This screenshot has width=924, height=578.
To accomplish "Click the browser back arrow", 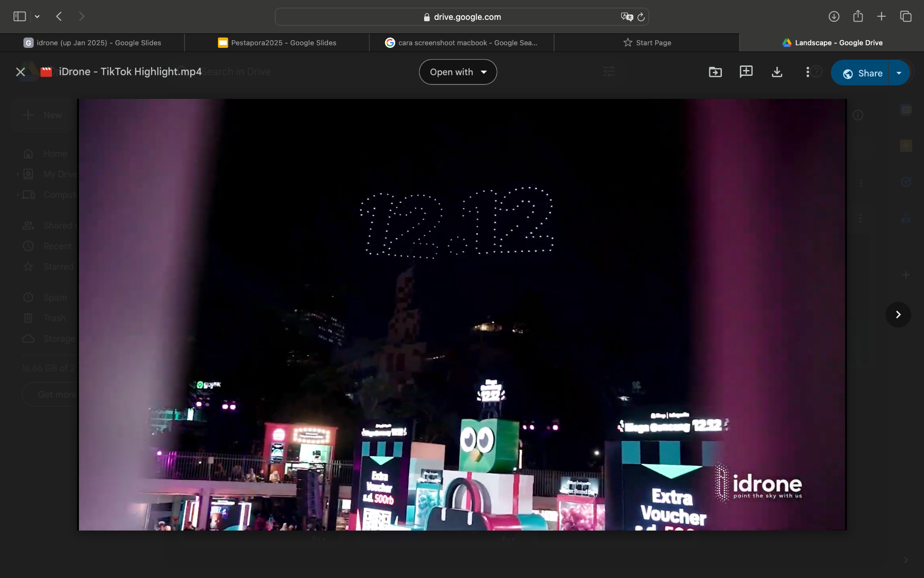I will point(59,17).
